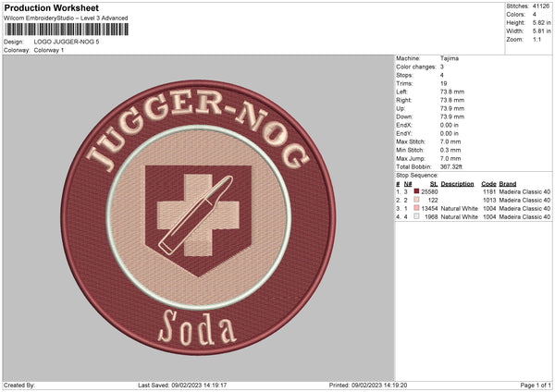
Task: Click the Machine value 'Tajima'
Action: click(x=450, y=58)
